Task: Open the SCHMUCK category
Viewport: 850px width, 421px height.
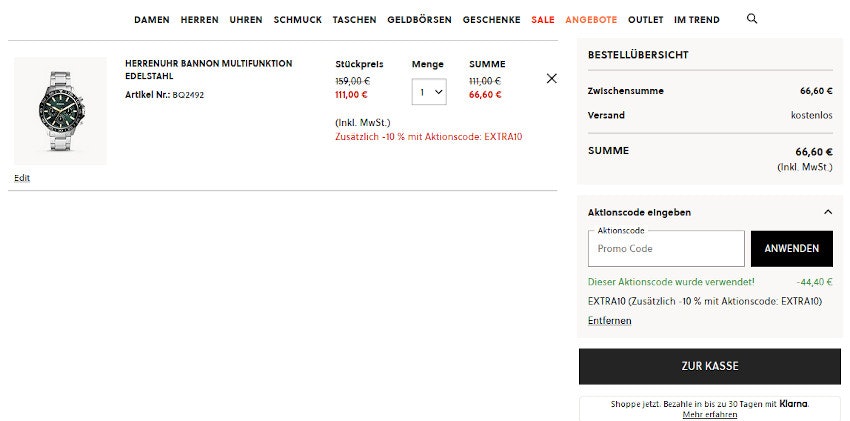Action: pos(297,20)
